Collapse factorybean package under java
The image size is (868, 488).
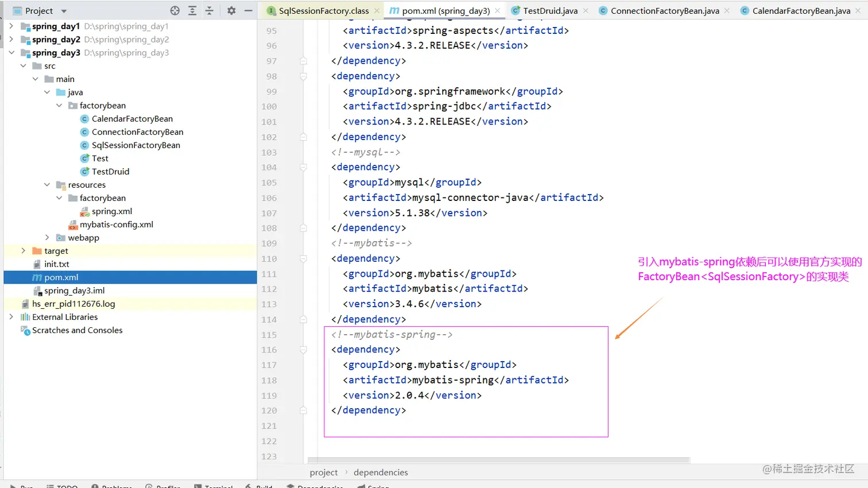point(59,105)
